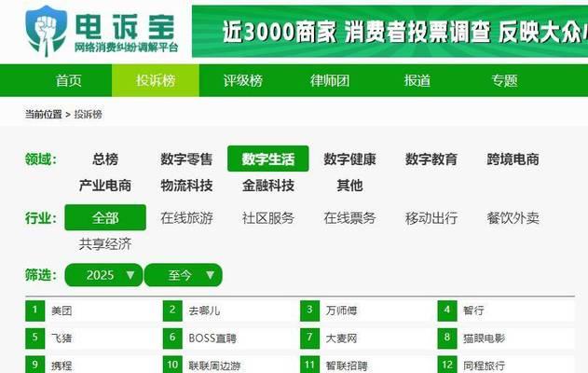This screenshot has width=588, height=373.
Task: Click the green voting survey banner
Action: (x=390, y=31)
